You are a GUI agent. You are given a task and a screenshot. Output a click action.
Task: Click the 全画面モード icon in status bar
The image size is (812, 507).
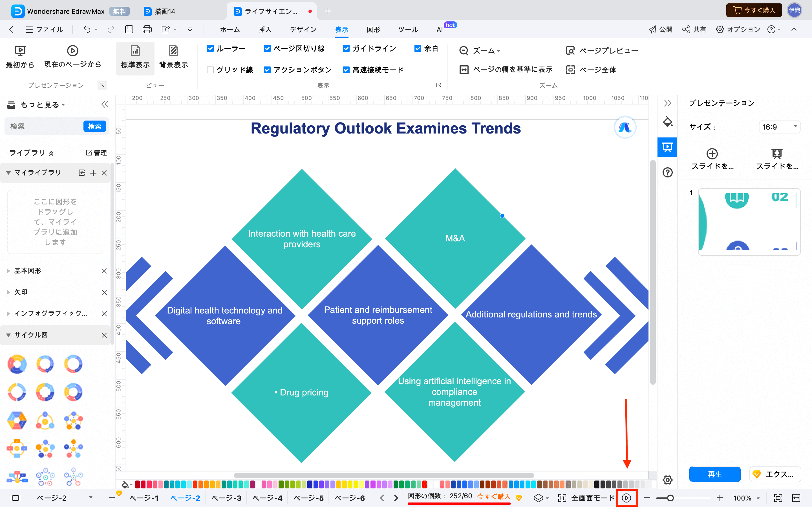(x=561, y=498)
